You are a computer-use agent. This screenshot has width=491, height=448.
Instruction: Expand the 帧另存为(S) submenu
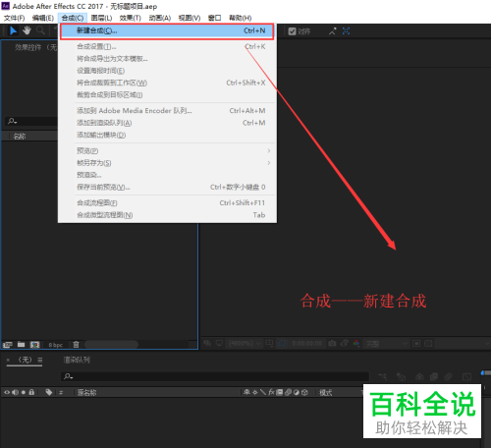[167, 163]
